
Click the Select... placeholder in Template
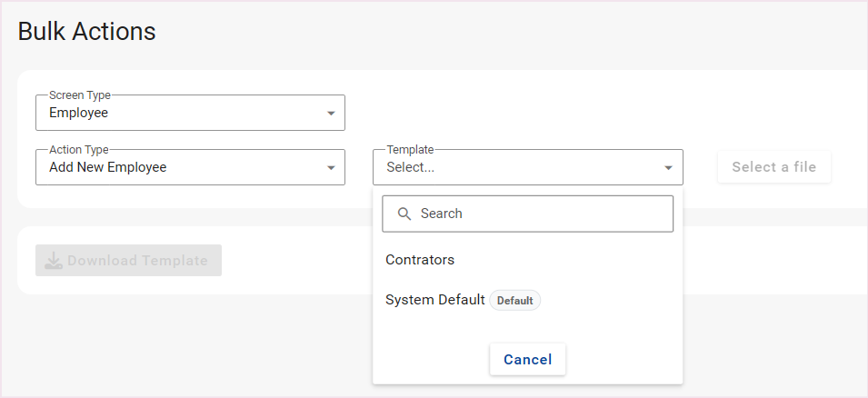410,167
